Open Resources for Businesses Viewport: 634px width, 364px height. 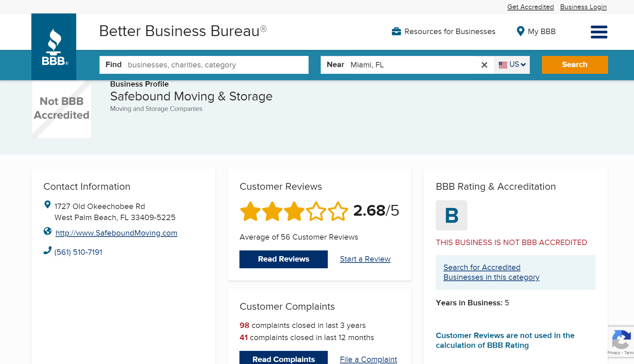coord(443,31)
